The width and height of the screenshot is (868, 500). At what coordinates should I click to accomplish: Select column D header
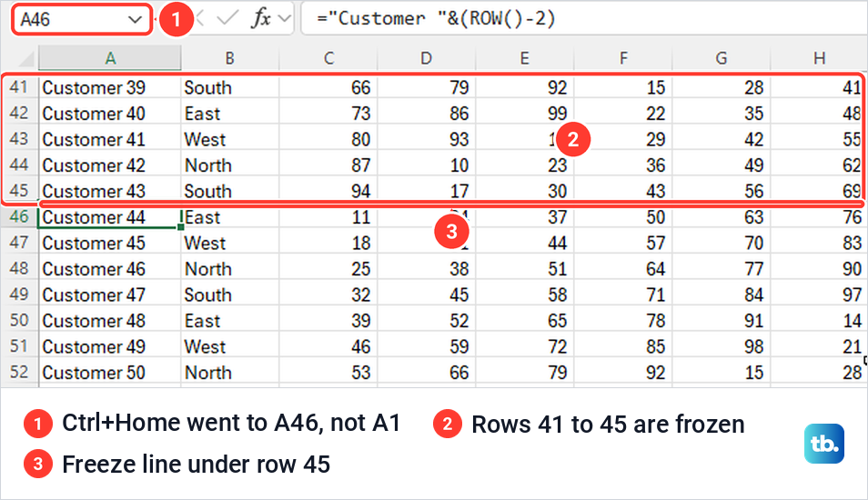pyautogui.click(x=426, y=58)
